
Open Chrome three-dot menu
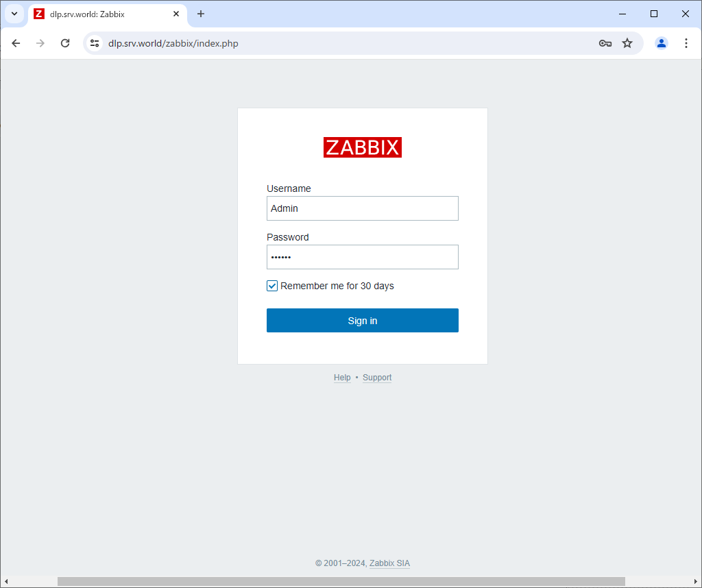[x=686, y=43]
